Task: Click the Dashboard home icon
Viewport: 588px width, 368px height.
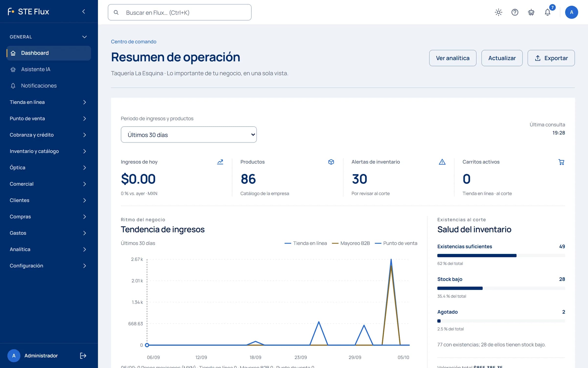Action: (x=13, y=53)
